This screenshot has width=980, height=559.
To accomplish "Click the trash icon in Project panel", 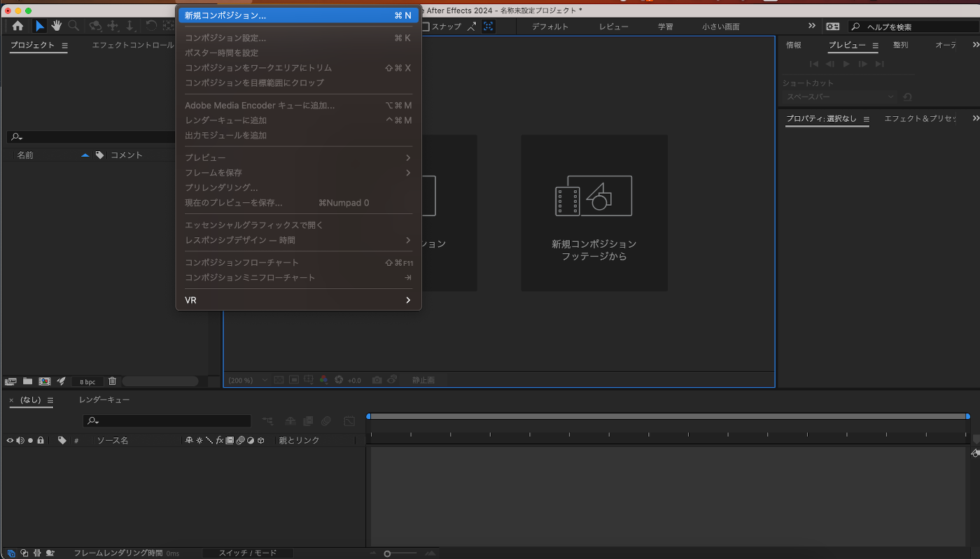I will click(113, 381).
